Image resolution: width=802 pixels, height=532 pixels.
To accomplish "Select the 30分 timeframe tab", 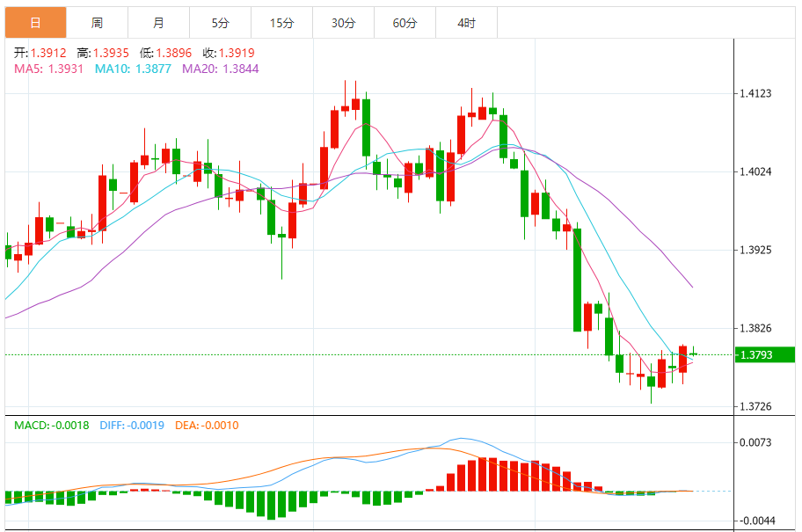I will (343, 23).
